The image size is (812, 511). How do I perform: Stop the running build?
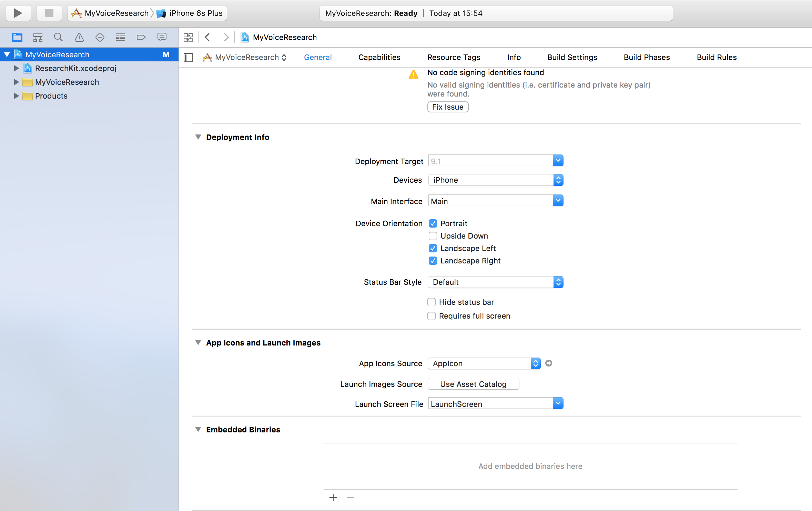(x=49, y=13)
